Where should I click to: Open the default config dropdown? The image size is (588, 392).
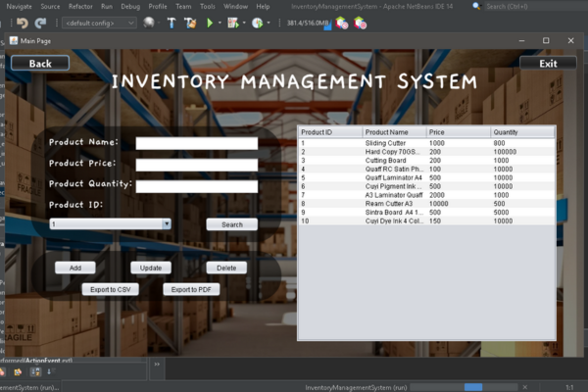pos(98,23)
